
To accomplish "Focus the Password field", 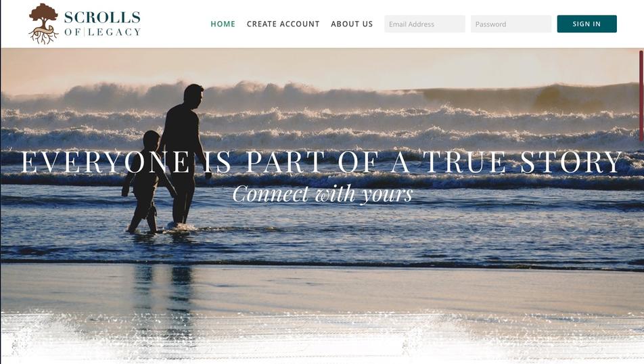I will (511, 24).
